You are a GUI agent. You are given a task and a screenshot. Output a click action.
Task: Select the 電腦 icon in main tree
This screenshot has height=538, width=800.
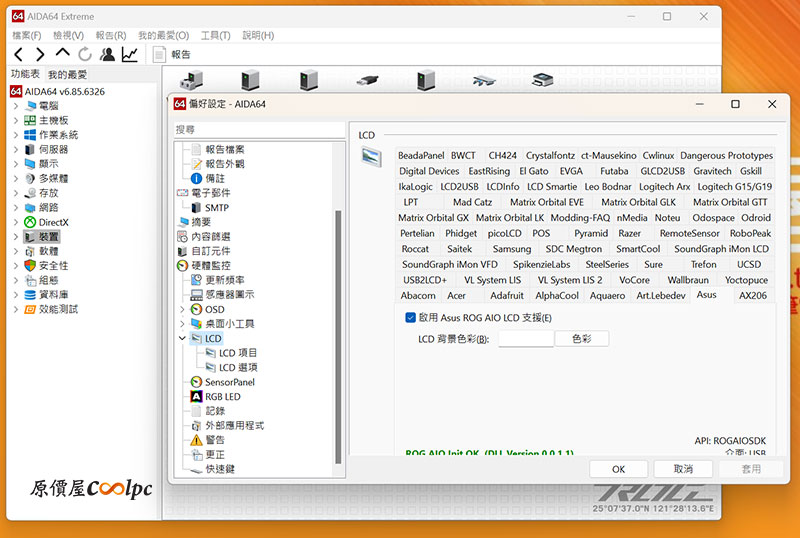[31, 106]
